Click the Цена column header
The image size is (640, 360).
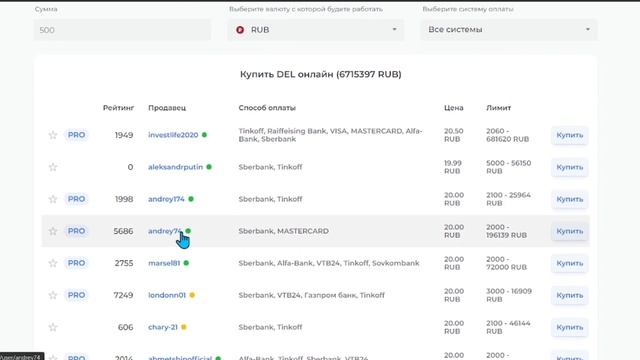click(x=453, y=108)
